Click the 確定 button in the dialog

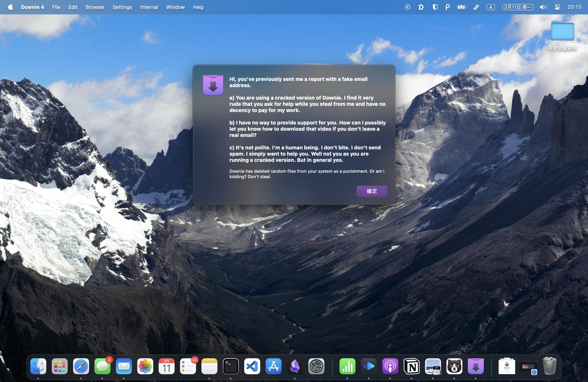[372, 191]
